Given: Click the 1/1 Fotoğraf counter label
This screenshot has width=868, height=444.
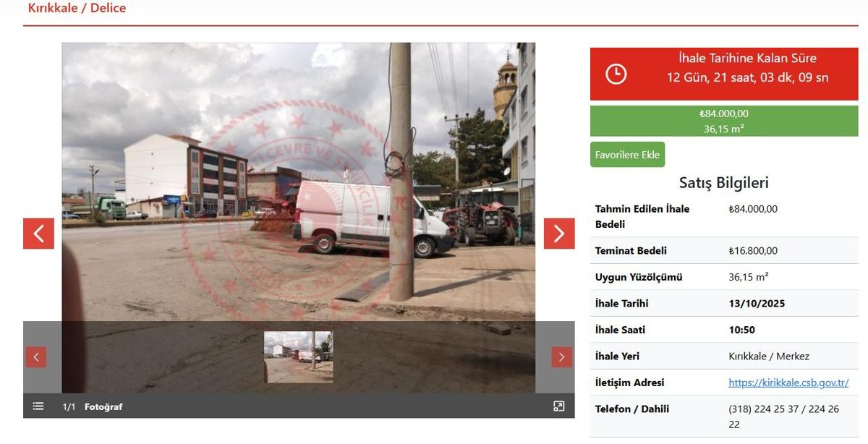Looking at the screenshot, I should coord(93,407).
